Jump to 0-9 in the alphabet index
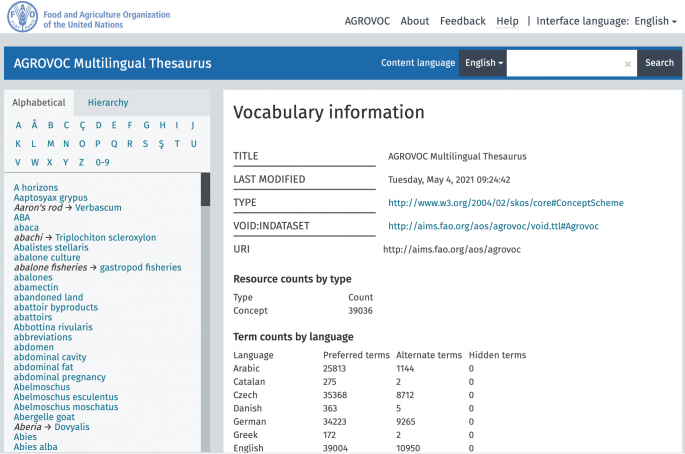The image size is (685, 454). tap(103, 163)
